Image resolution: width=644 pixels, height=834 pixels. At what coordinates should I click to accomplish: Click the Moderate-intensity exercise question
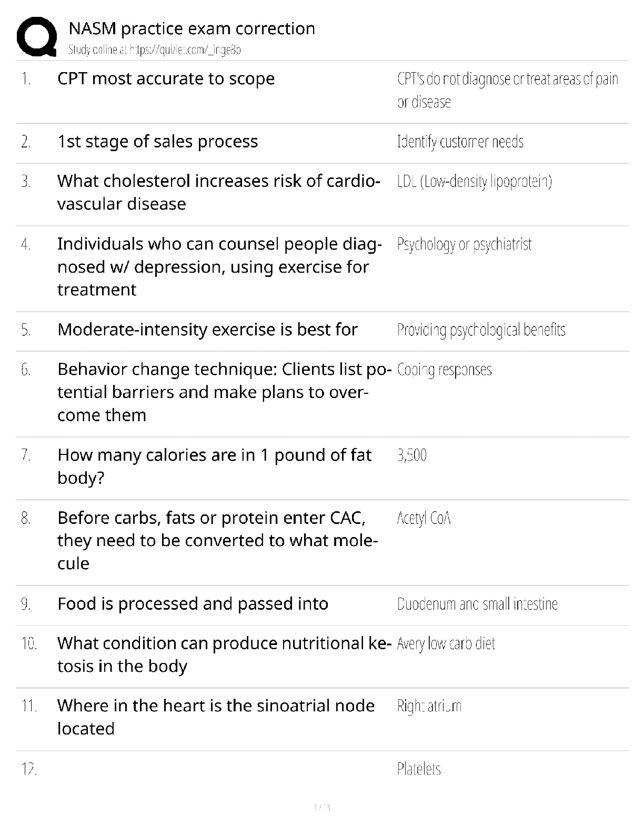[207, 330]
